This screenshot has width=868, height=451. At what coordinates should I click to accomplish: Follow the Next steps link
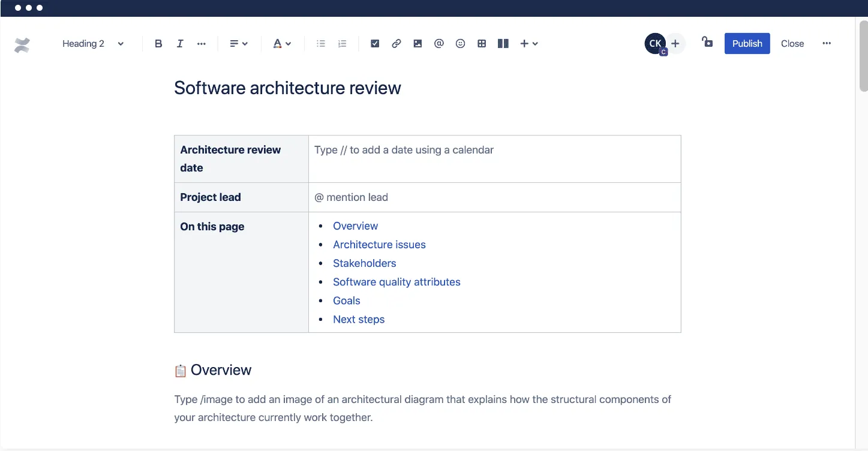(359, 320)
